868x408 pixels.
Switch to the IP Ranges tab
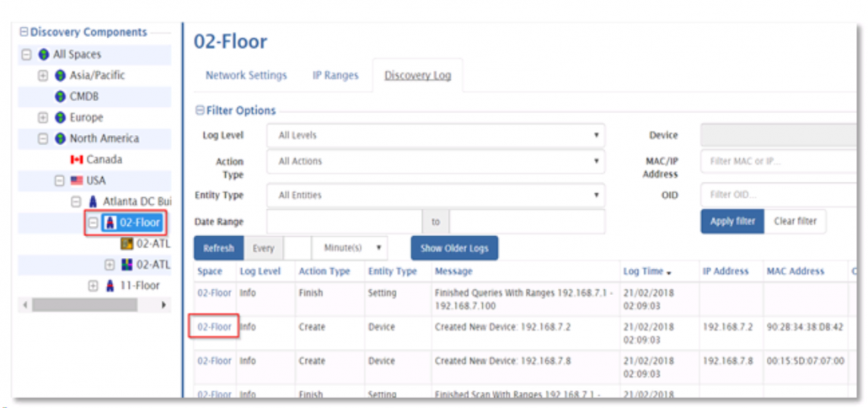tap(335, 75)
